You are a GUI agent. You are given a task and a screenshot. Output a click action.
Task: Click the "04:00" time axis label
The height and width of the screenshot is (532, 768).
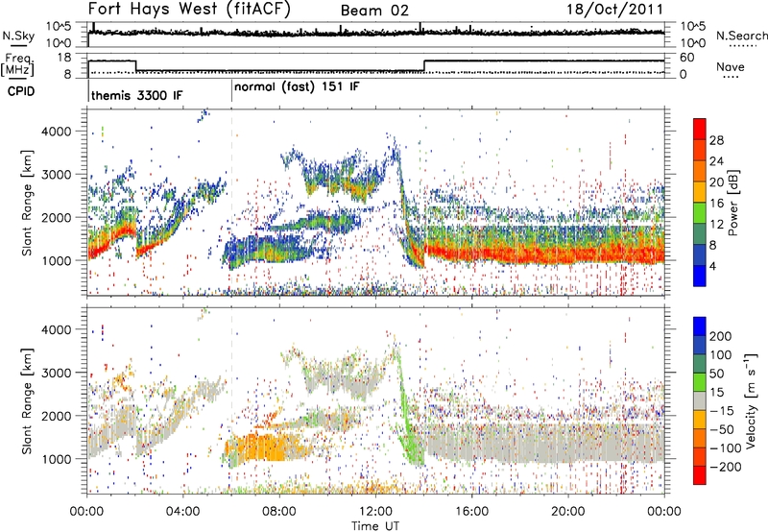coord(182,512)
